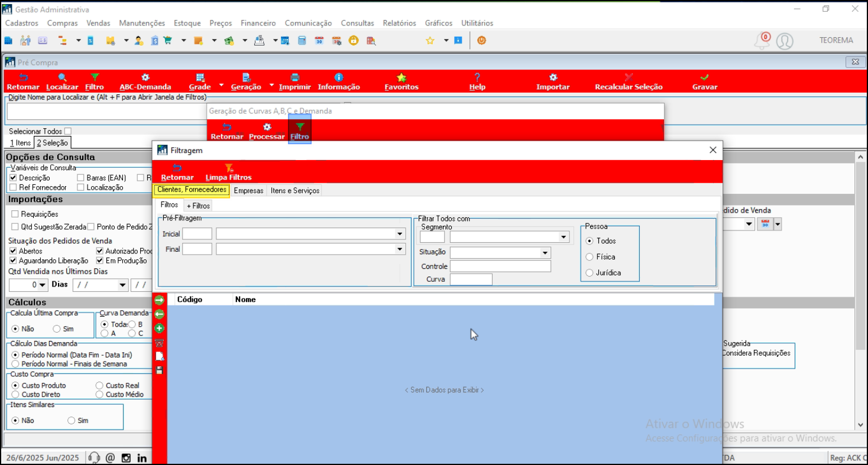Click the calculator icon on main toolbar
Viewport: 868px width, 465px height.
point(302,41)
